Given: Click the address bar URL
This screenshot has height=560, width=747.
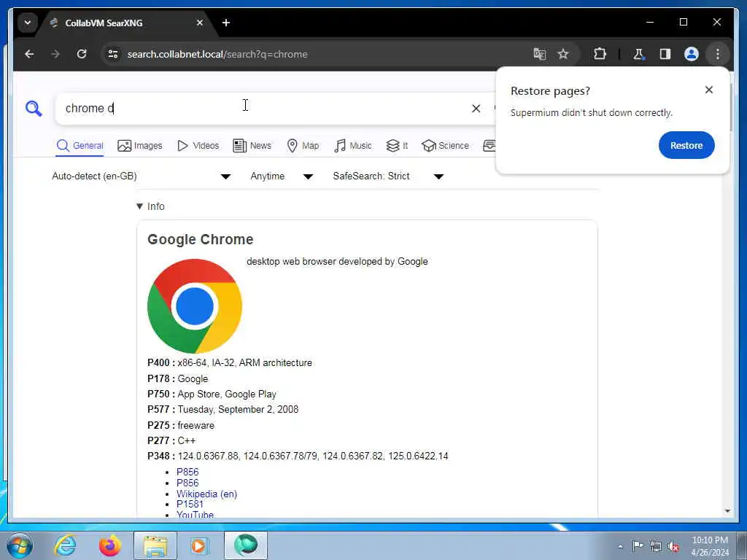Looking at the screenshot, I should (217, 54).
